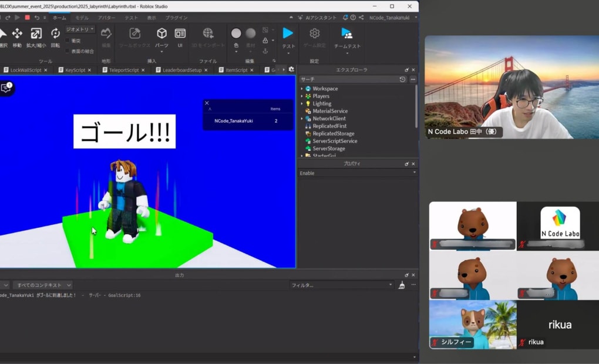This screenshot has height=364, width=599.
Task: Click the Parts (パーツ) cube icon
Action: [x=161, y=33]
